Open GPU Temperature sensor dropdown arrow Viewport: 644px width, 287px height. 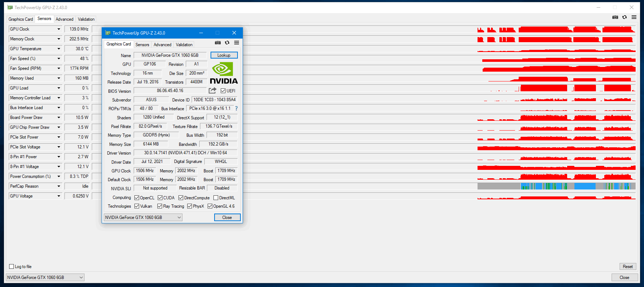[x=59, y=49]
